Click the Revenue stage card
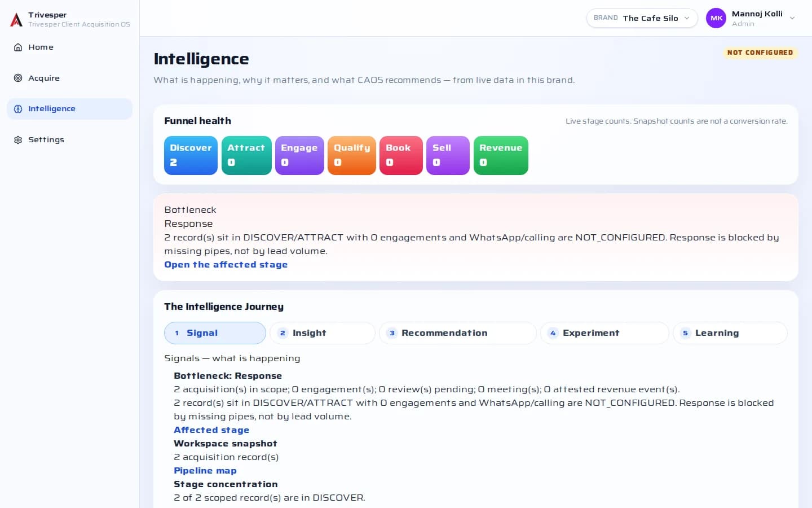This screenshot has width=812, height=508. click(x=501, y=155)
